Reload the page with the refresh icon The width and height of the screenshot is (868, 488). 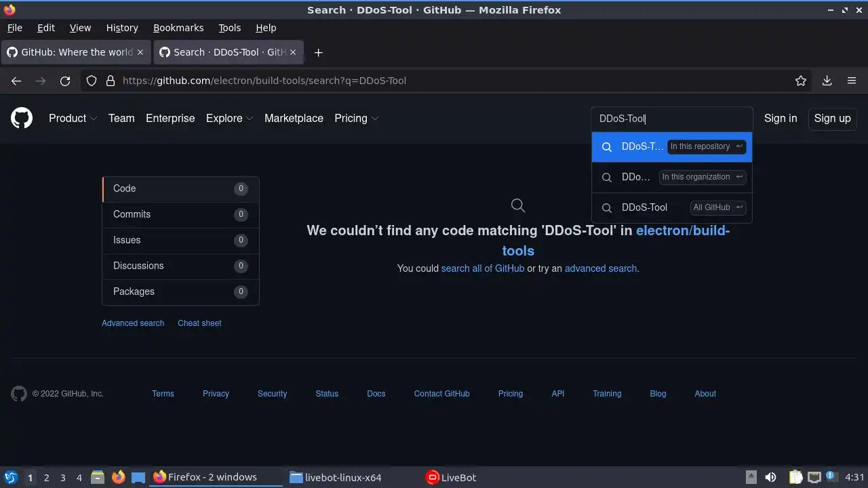click(65, 81)
